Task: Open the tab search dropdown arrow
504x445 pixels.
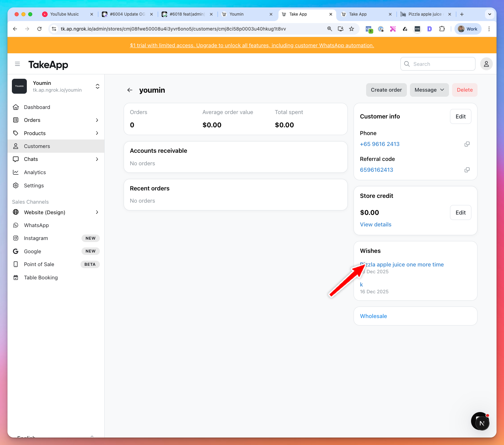Action: [x=489, y=14]
